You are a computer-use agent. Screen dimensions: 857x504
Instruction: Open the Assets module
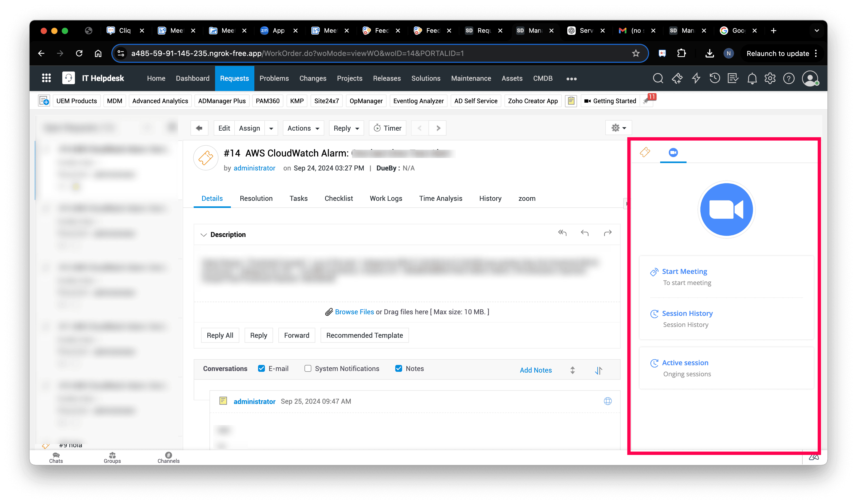pyautogui.click(x=512, y=78)
